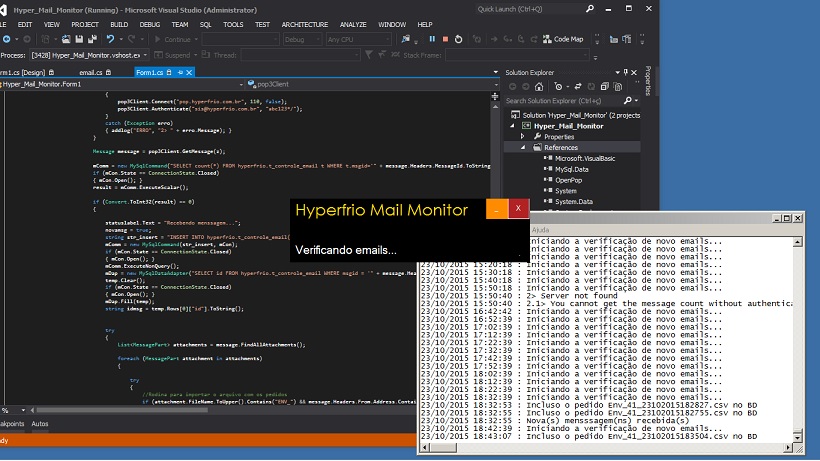Click the Continue debug button
820x461 pixels.
coord(173,39)
